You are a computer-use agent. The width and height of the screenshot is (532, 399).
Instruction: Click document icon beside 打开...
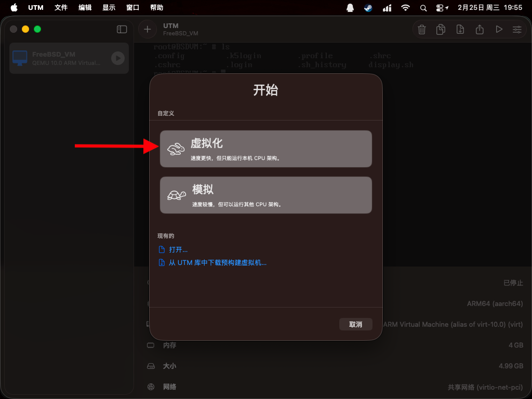[162, 250]
